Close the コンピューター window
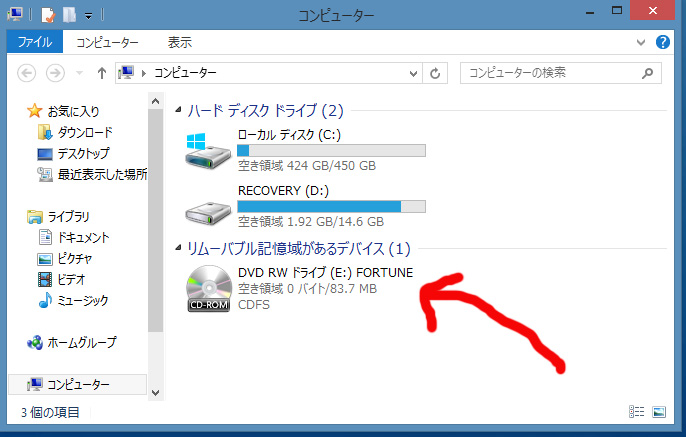This screenshot has height=437, width=686. [652, 10]
